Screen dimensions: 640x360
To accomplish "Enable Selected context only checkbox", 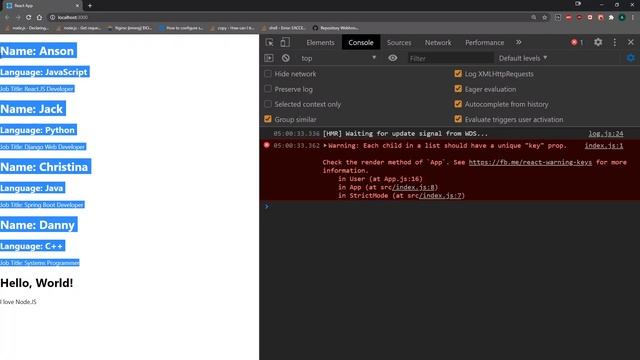I will [x=268, y=104].
